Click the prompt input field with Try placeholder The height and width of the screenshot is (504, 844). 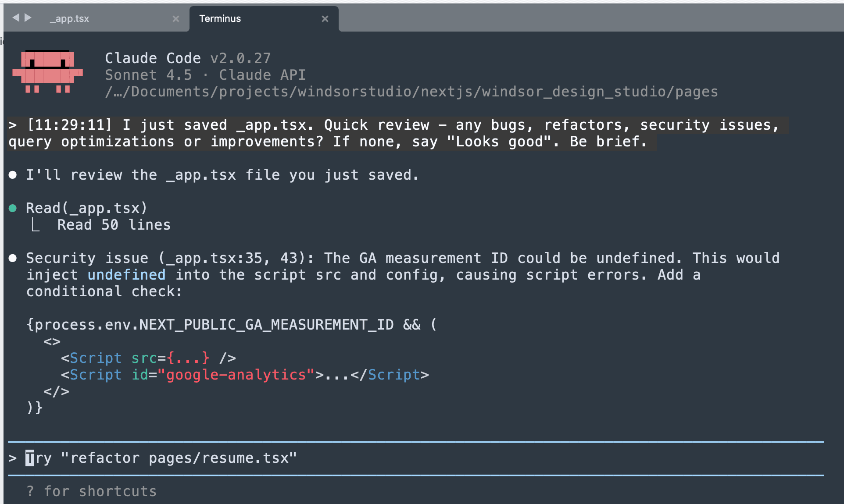161,458
